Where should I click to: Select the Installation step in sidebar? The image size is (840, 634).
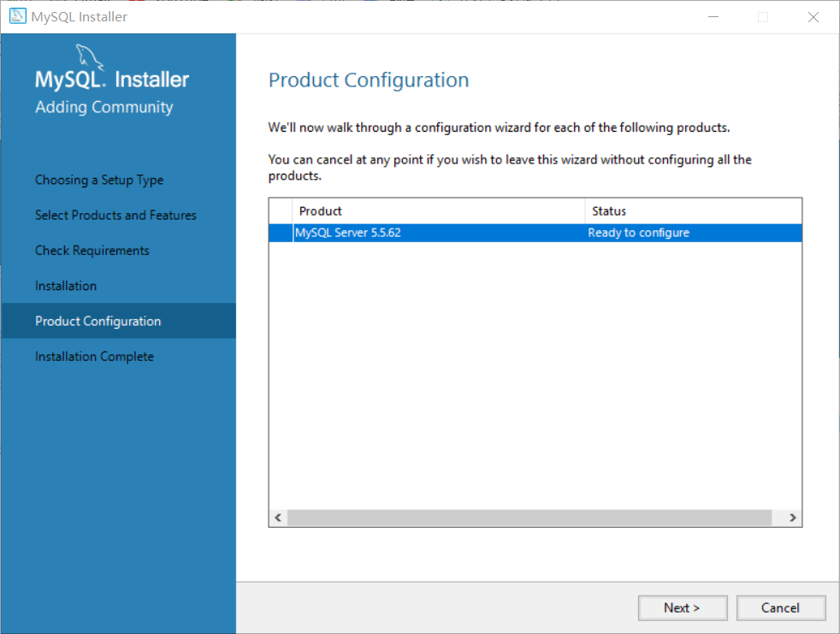point(66,286)
